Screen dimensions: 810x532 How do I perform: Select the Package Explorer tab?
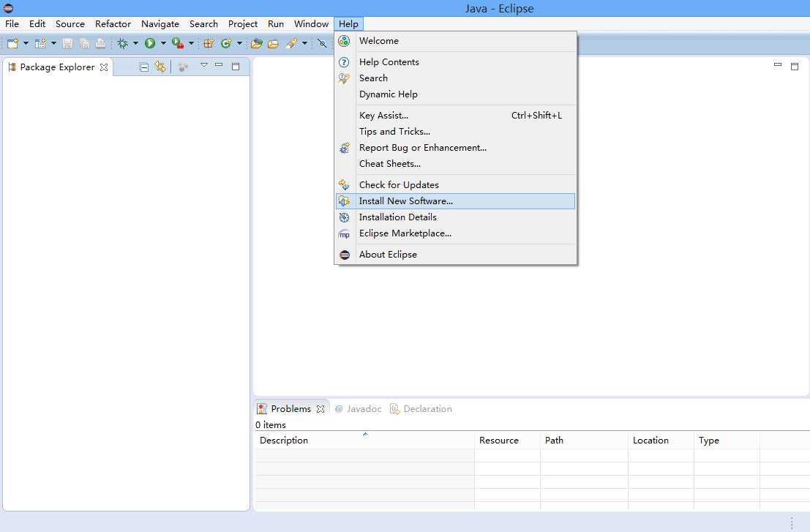tap(57, 67)
